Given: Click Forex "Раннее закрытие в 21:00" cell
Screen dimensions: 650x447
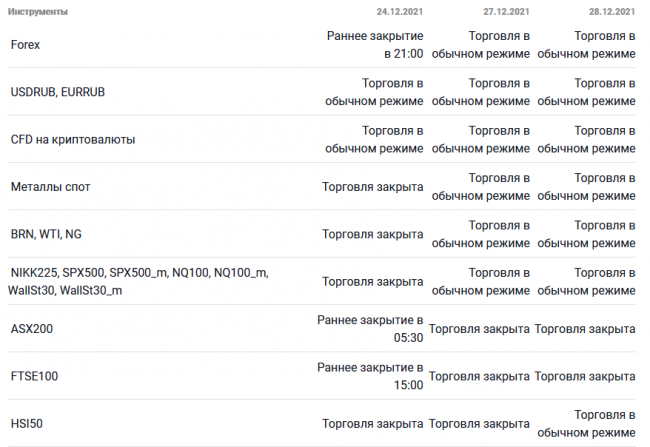Looking at the screenshot, I should pyautogui.click(x=375, y=45).
